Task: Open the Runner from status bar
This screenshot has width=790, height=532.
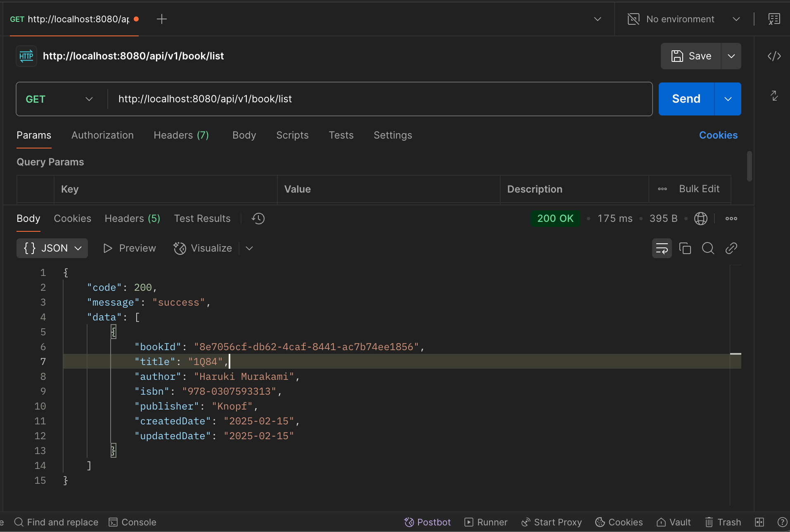Action: tap(486, 522)
